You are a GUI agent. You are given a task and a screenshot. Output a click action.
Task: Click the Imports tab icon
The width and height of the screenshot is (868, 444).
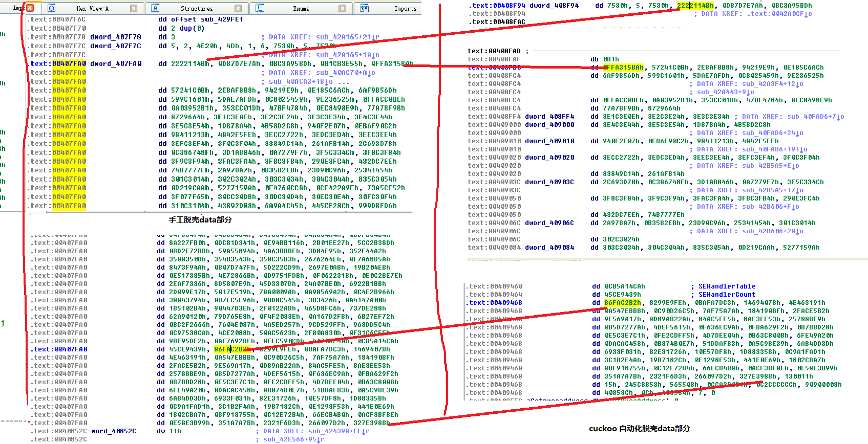[x=364, y=8]
